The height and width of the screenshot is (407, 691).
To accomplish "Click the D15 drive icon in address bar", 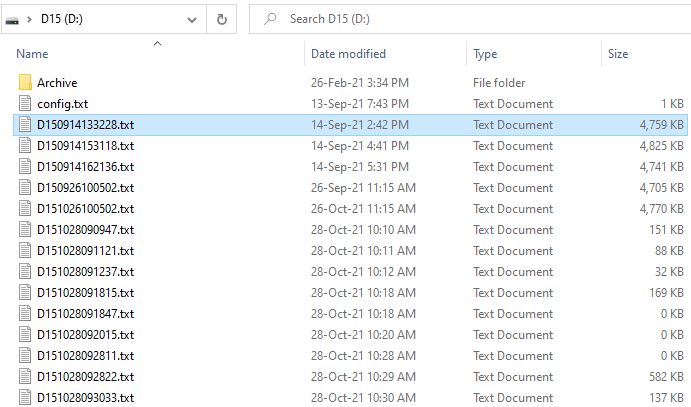I will (11, 19).
